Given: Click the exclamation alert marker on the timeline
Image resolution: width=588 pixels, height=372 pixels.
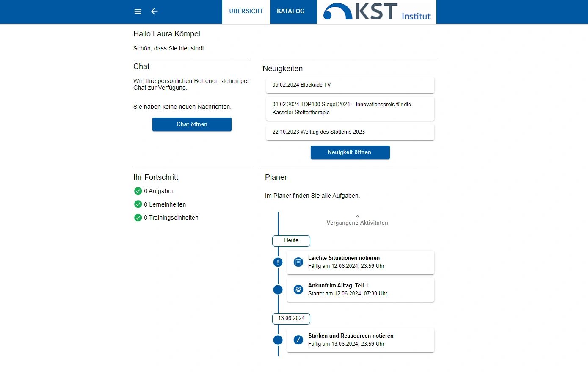Looking at the screenshot, I should (x=278, y=262).
